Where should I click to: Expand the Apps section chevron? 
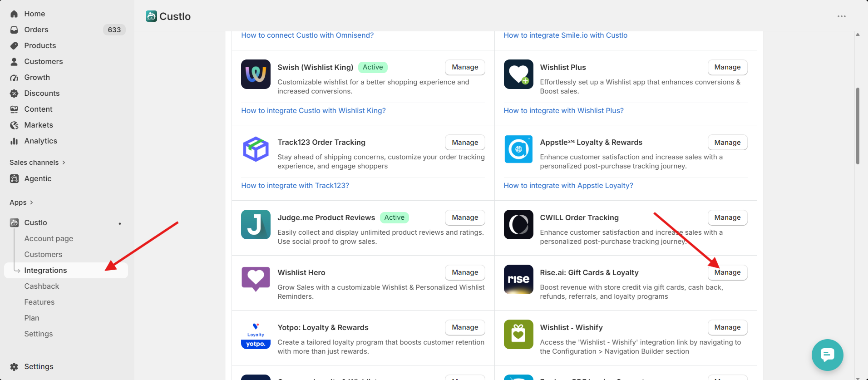31,202
